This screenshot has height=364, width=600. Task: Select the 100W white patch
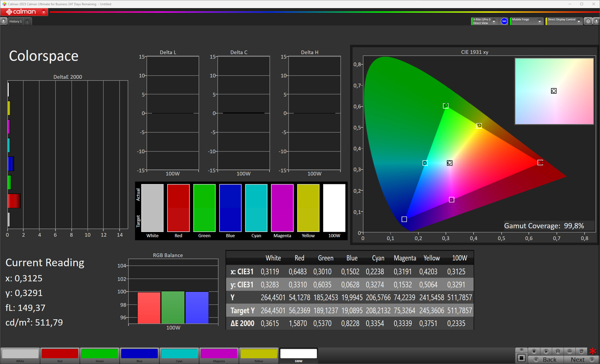point(298,356)
